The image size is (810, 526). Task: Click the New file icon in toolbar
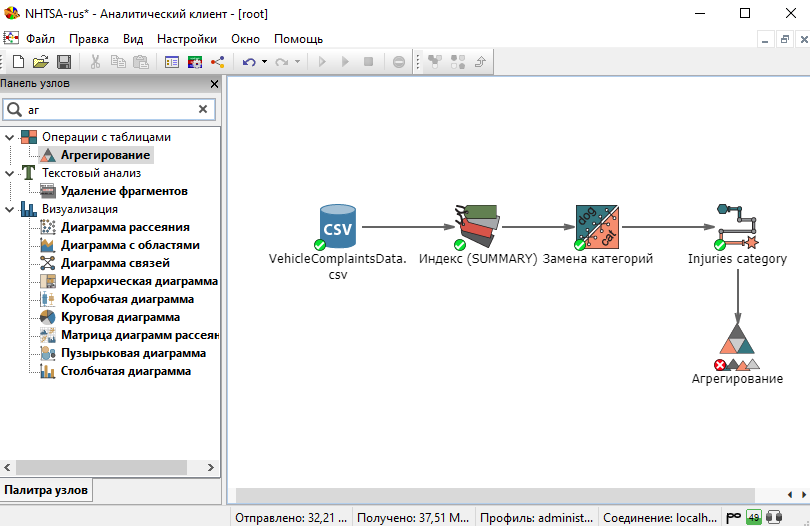click(x=18, y=62)
